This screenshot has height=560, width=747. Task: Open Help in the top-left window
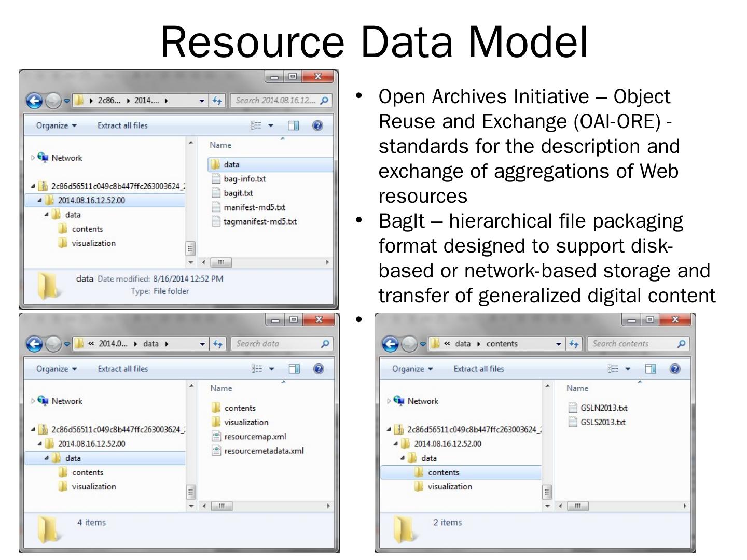click(x=318, y=125)
